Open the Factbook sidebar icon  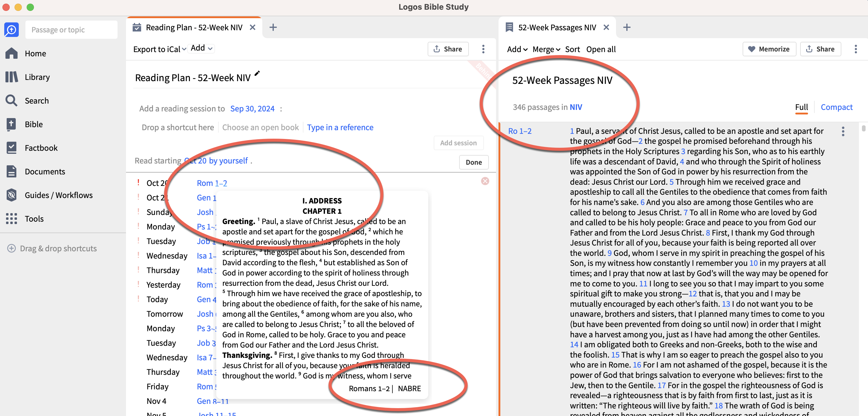click(12, 147)
